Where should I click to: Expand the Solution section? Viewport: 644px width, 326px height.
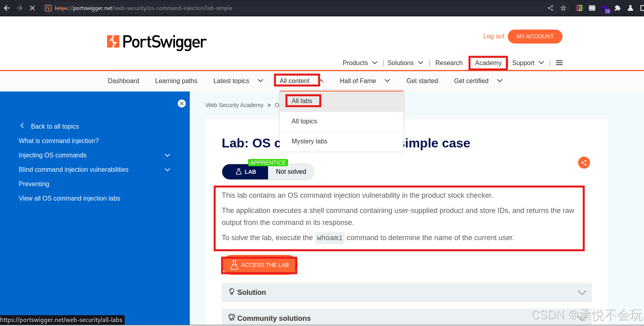(x=406, y=292)
